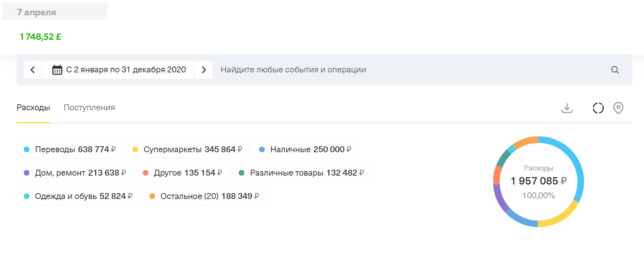Open the map location pin icon

click(x=618, y=108)
